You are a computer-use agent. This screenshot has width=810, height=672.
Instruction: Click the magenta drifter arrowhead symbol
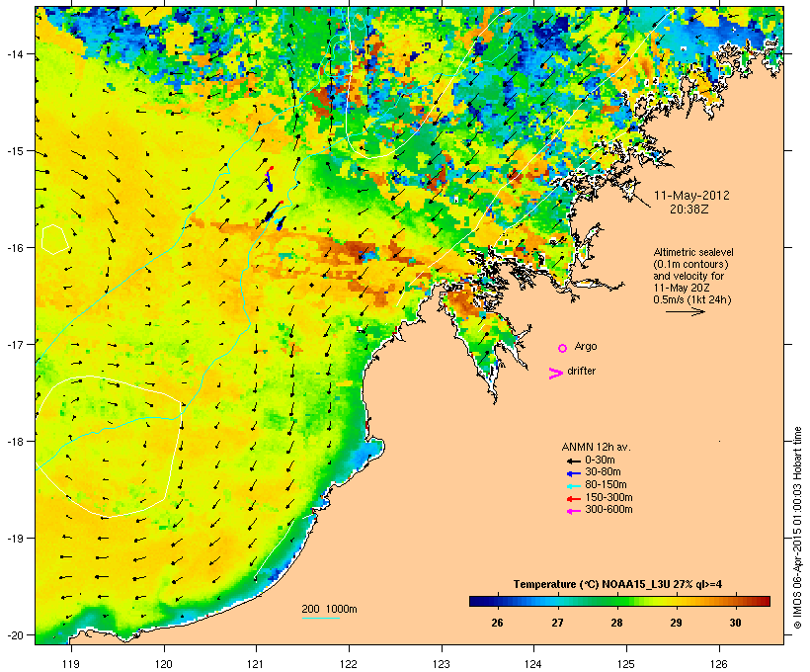click(x=556, y=374)
